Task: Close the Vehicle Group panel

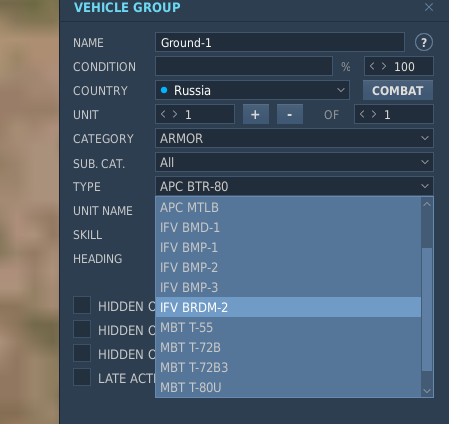Action: (429, 7)
